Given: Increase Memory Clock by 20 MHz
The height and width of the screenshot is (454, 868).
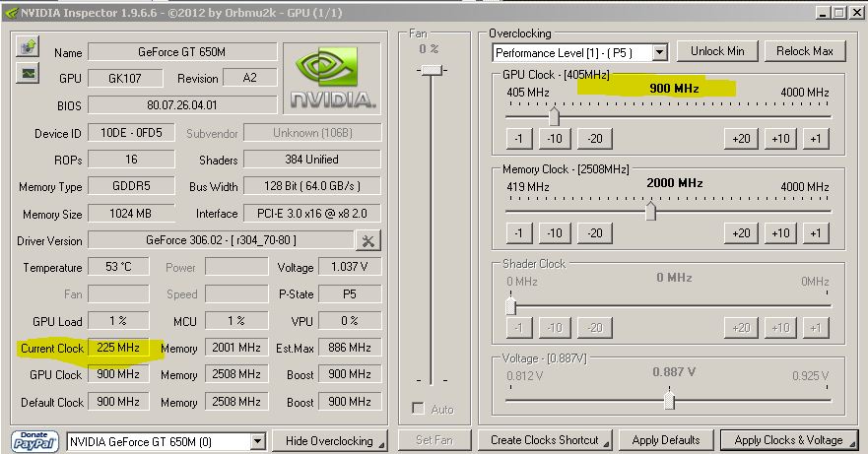Looking at the screenshot, I should (x=741, y=233).
